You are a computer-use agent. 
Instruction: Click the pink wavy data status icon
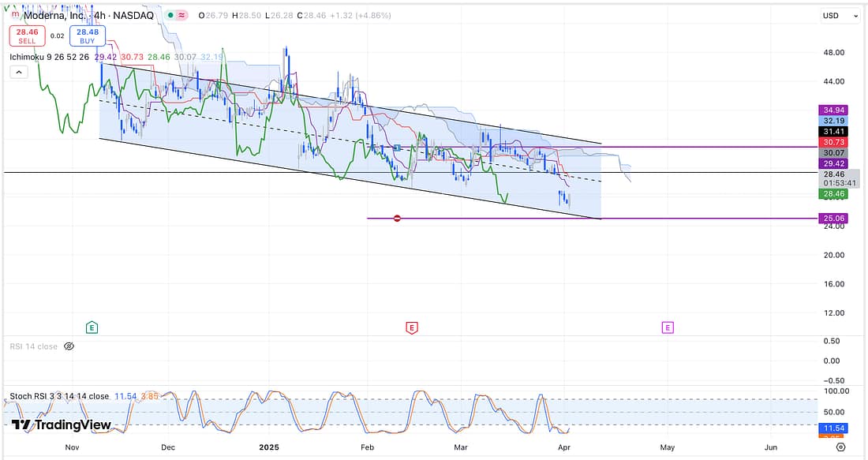click(x=182, y=15)
